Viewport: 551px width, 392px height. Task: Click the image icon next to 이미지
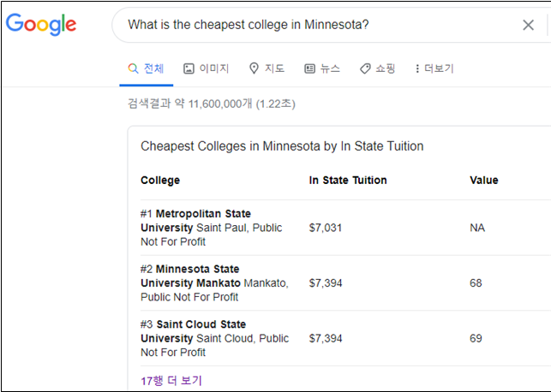tap(189, 68)
